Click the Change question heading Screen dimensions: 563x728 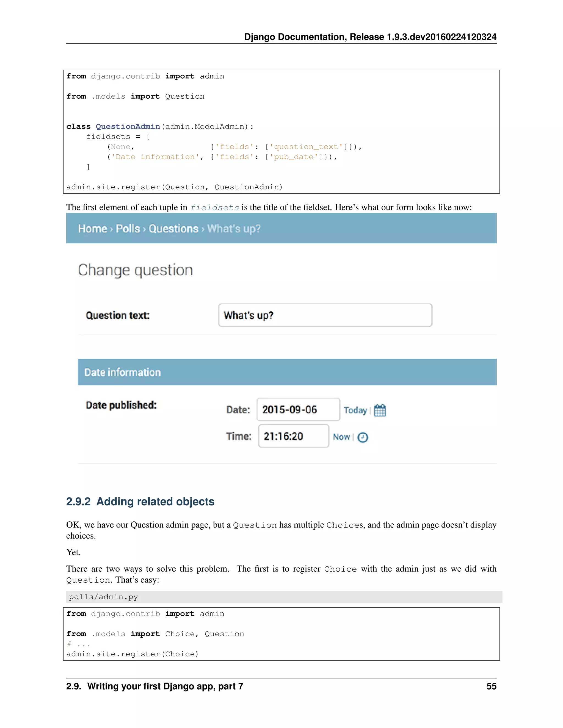pos(136,270)
